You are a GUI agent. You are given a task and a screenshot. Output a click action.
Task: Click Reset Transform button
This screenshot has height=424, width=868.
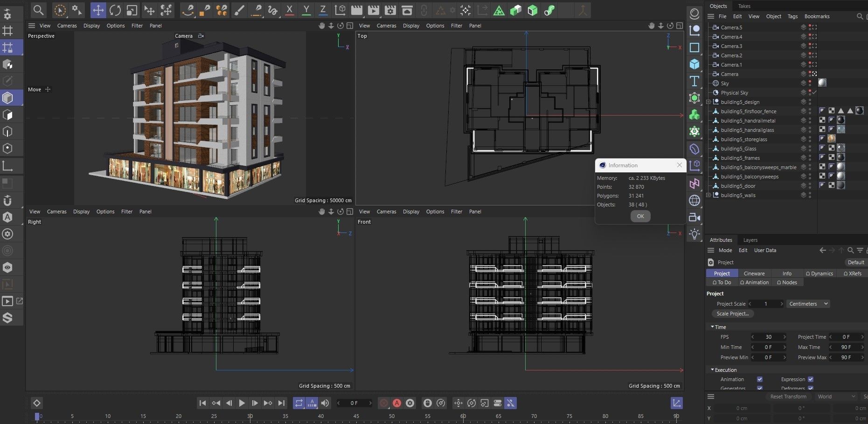coord(788,397)
